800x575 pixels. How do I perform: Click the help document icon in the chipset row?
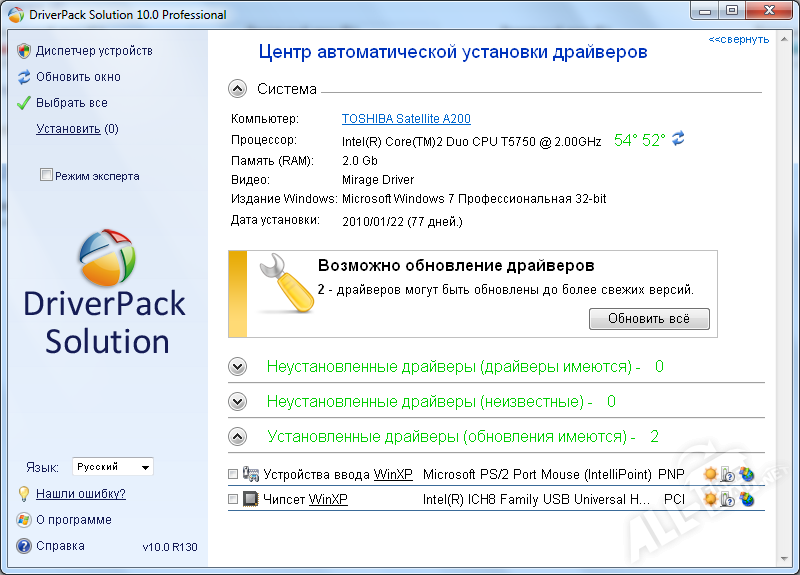pyautogui.click(x=728, y=499)
